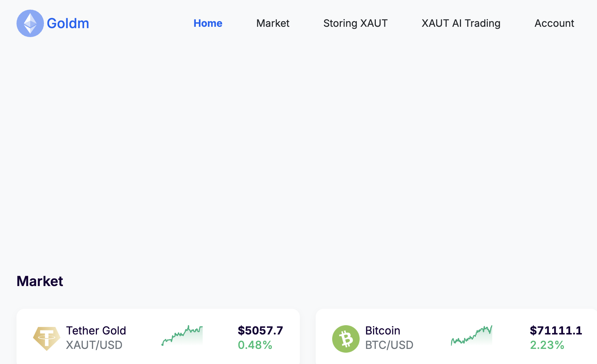Click the green Bitcoin coin icon

click(x=346, y=339)
